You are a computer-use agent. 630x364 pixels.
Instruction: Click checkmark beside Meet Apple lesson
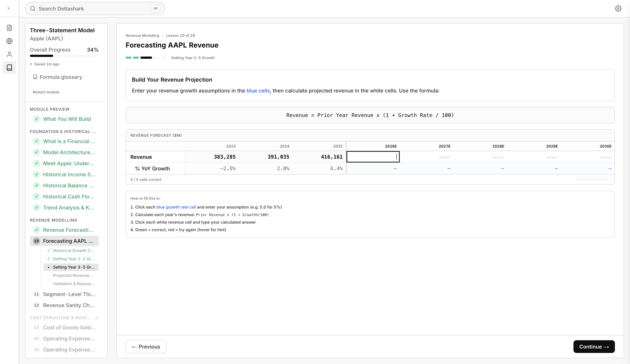(36, 163)
